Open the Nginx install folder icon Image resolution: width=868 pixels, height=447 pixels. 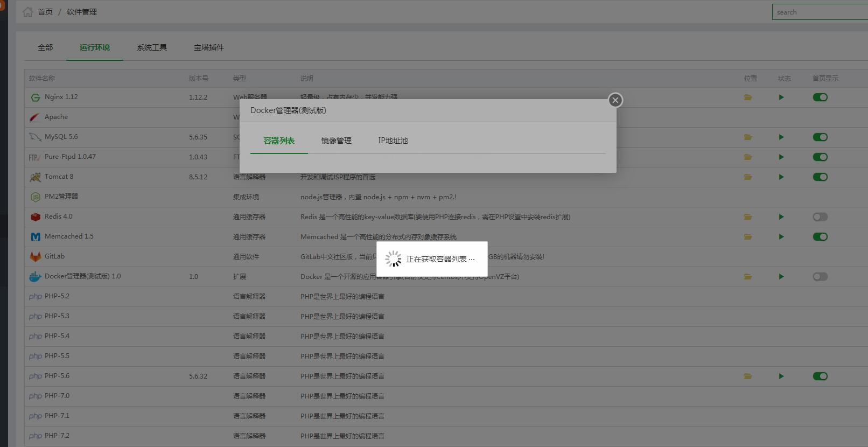pyautogui.click(x=748, y=97)
